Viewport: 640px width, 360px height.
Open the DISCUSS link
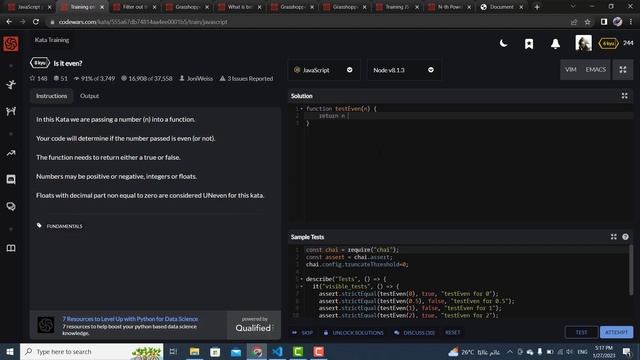click(414, 333)
